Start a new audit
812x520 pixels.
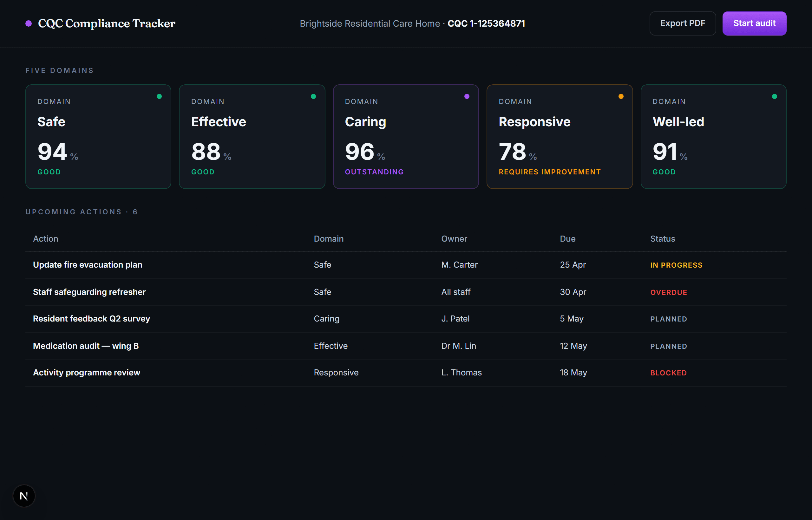pos(754,23)
